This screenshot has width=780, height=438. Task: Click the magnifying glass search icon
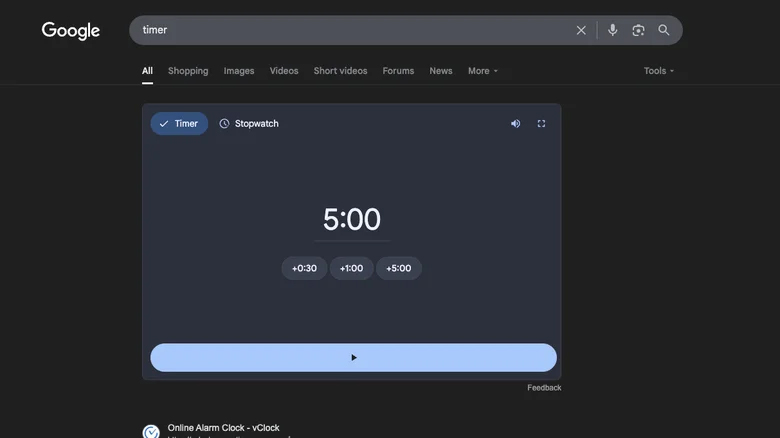(x=664, y=30)
